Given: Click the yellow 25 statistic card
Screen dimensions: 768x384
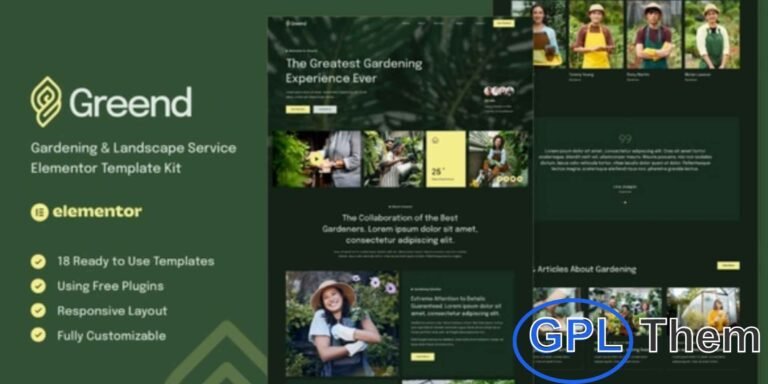Looking at the screenshot, I should (446, 159).
